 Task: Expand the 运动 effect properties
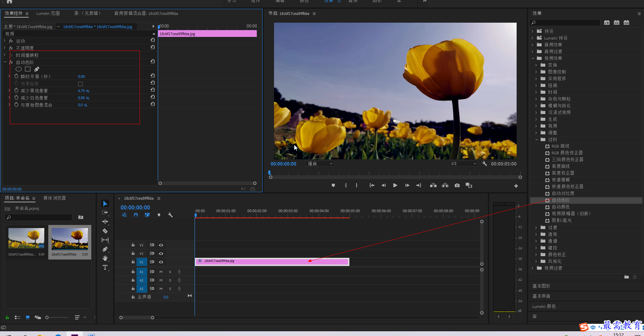(5, 41)
